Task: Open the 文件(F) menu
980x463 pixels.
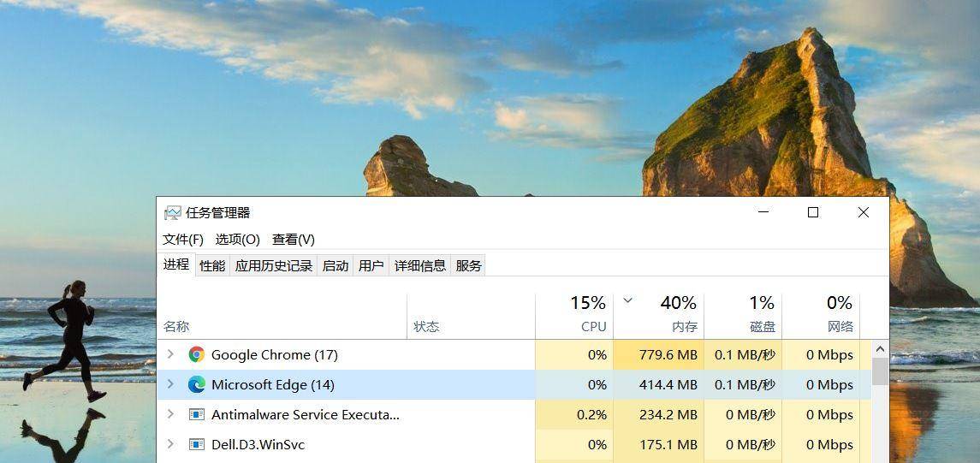Action: (183, 240)
